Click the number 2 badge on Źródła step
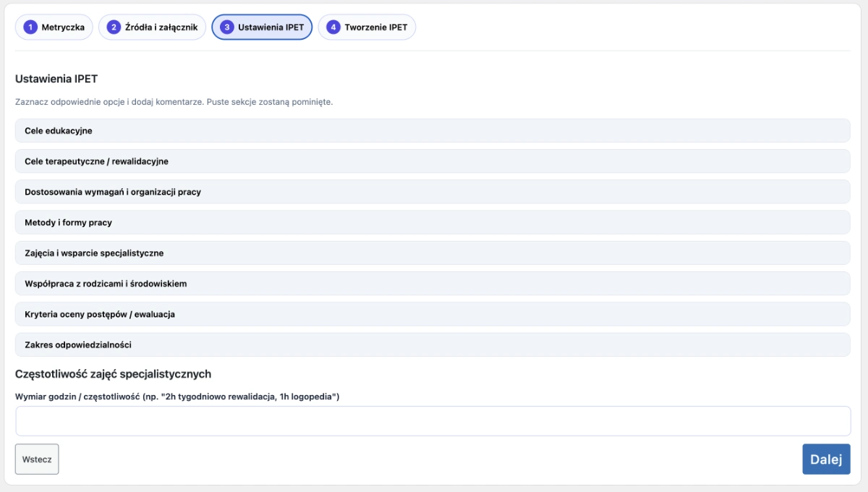868x492 pixels. 114,27
